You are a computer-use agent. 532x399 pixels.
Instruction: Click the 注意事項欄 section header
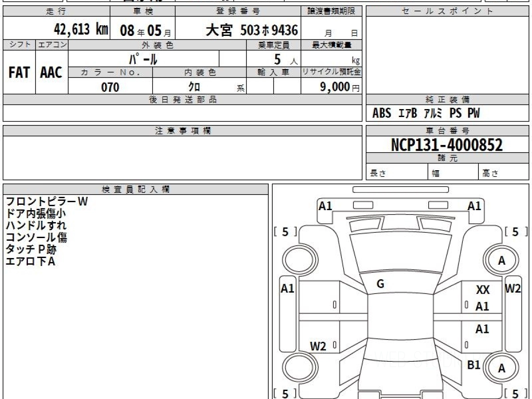(182, 131)
